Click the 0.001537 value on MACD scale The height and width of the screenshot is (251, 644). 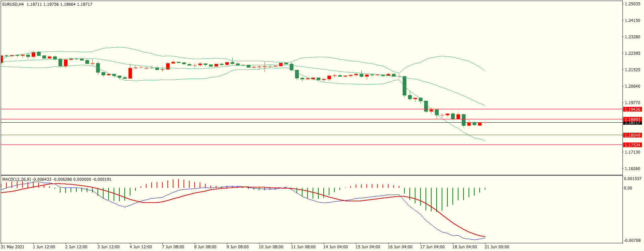coord(632,179)
